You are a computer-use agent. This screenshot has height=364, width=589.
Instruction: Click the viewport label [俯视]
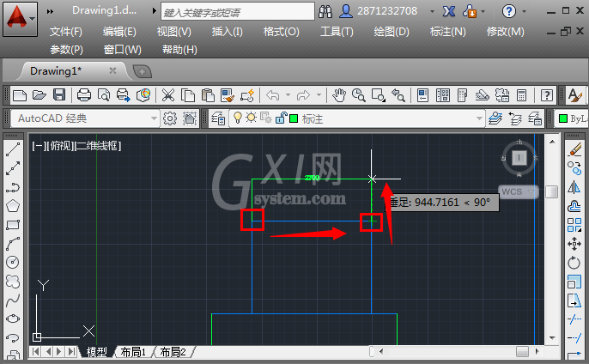60,146
